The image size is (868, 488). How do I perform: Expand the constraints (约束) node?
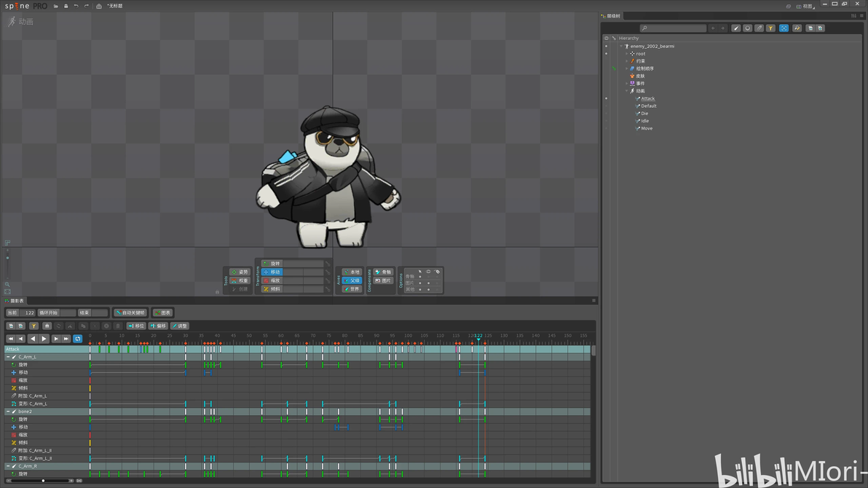627,61
